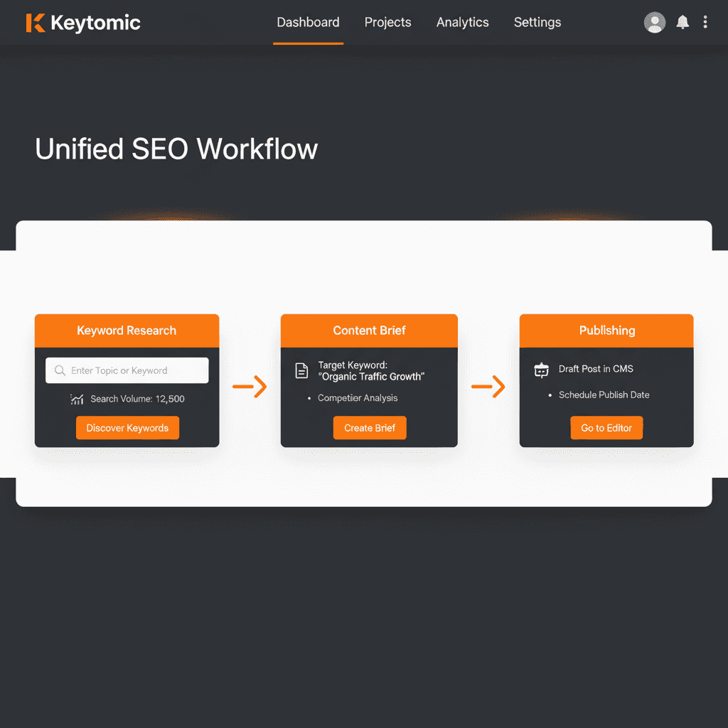The image size is (728, 728).
Task: Click the Enter Topic or Keyword field
Action: (127, 370)
